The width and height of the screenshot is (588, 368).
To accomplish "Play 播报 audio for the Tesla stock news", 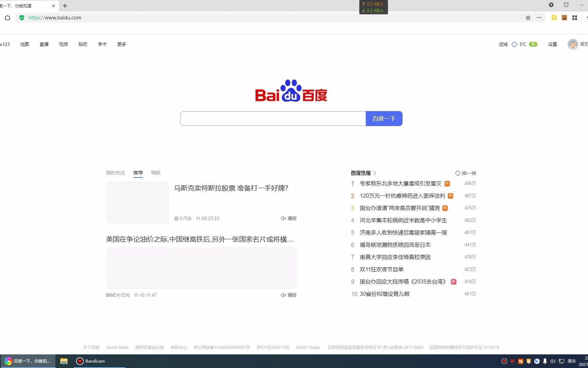I will pos(289,218).
